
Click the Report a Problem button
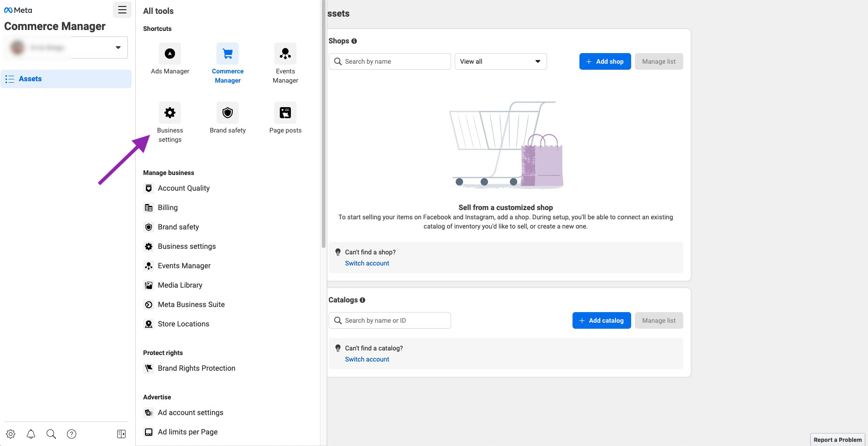838,440
